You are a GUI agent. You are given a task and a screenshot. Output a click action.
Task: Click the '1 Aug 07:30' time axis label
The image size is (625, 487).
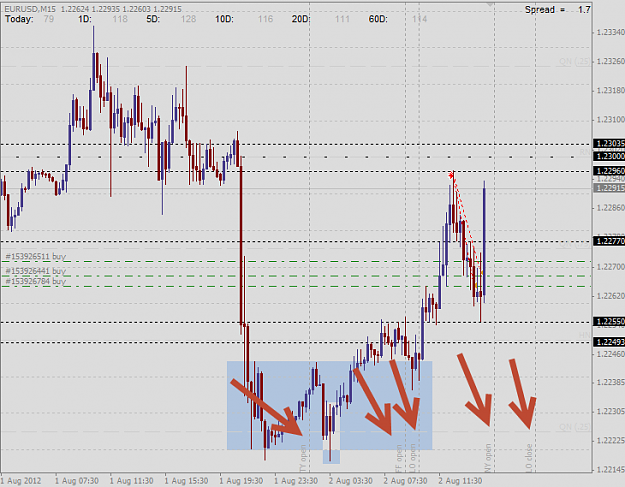(77, 481)
